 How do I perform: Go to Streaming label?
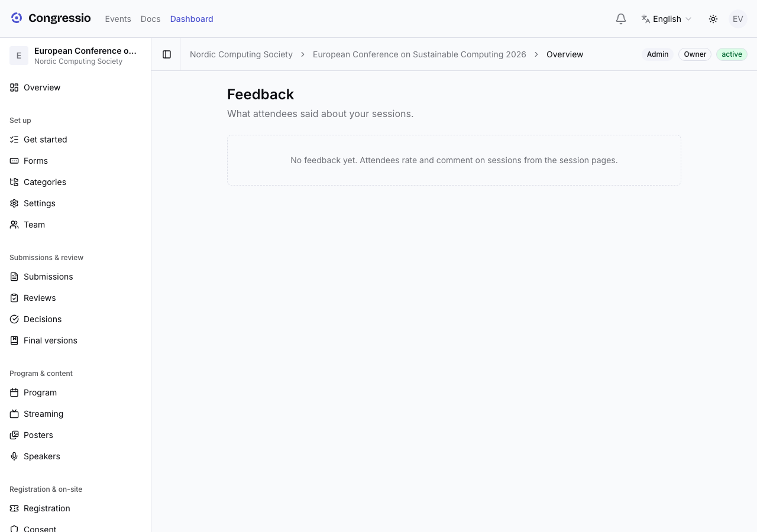pyautogui.click(x=43, y=414)
